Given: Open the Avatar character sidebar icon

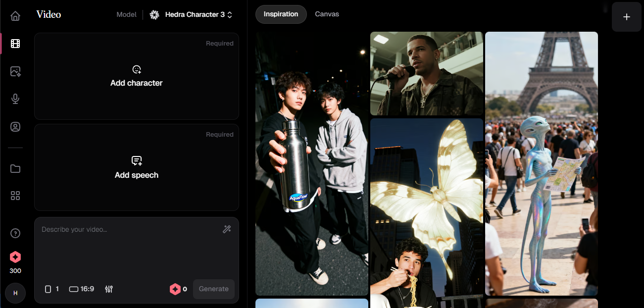Looking at the screenshot, I should [x=15, y=127].
